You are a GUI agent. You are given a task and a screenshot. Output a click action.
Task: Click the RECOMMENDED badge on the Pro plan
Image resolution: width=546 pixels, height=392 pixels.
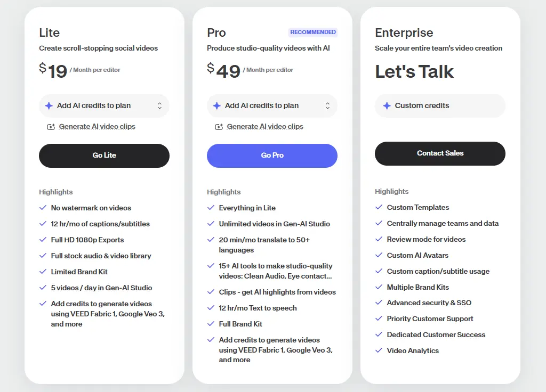(313, 32)
